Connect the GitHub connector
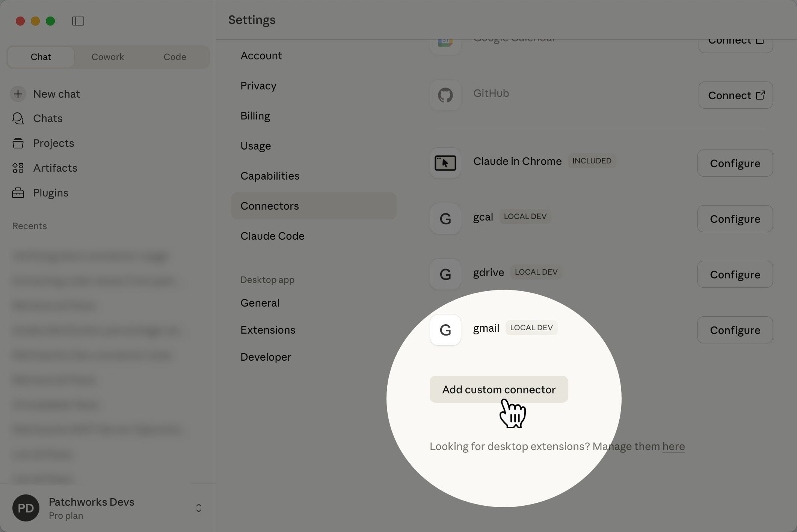The image size is (797, 532). (735, 95)
